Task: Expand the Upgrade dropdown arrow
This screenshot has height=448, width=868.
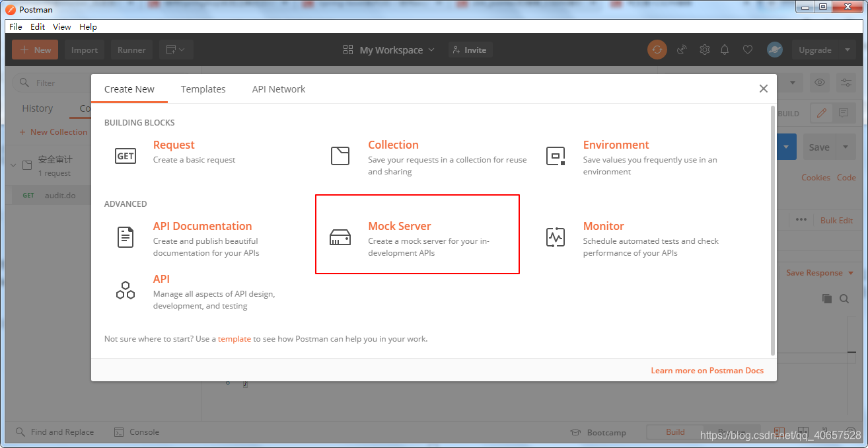Action: (x=848, y=50)
